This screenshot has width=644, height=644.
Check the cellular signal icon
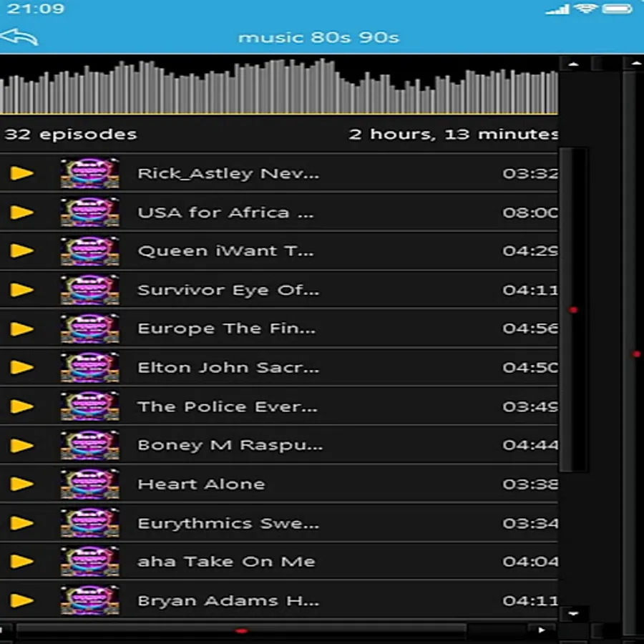557,9
